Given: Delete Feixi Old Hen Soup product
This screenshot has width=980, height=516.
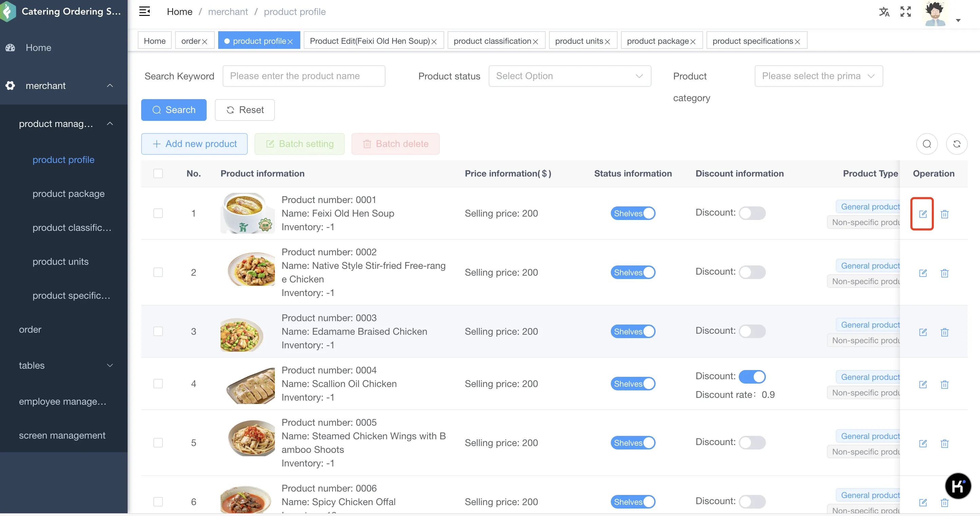Looking at the screenshot, I should pyautogui.click(x=944, y=214).
